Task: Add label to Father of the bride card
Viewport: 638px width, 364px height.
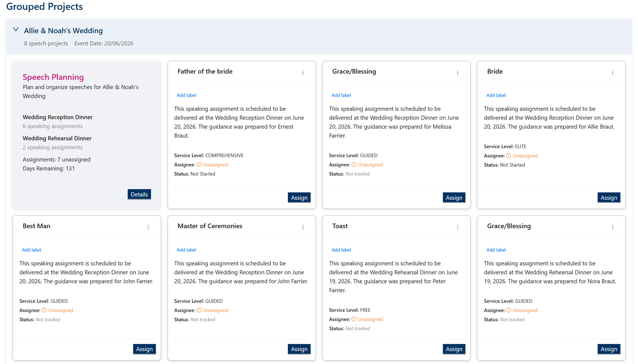Action: (x=186, y=95)
